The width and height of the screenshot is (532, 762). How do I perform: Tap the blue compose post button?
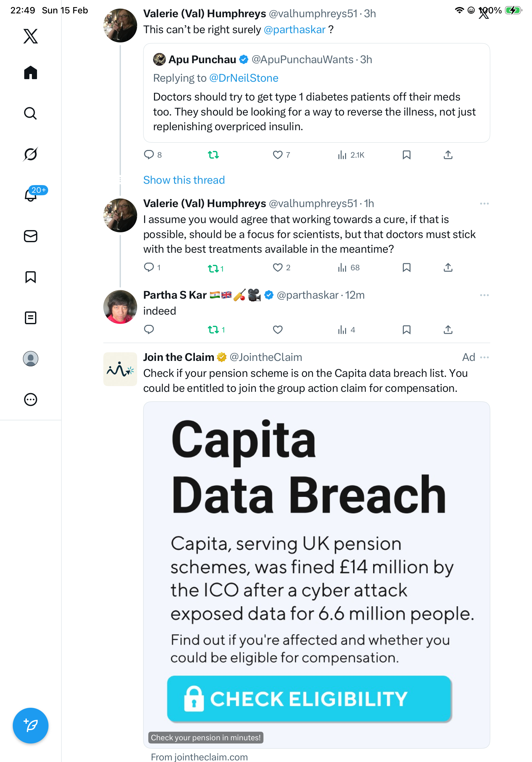point(31,726)
